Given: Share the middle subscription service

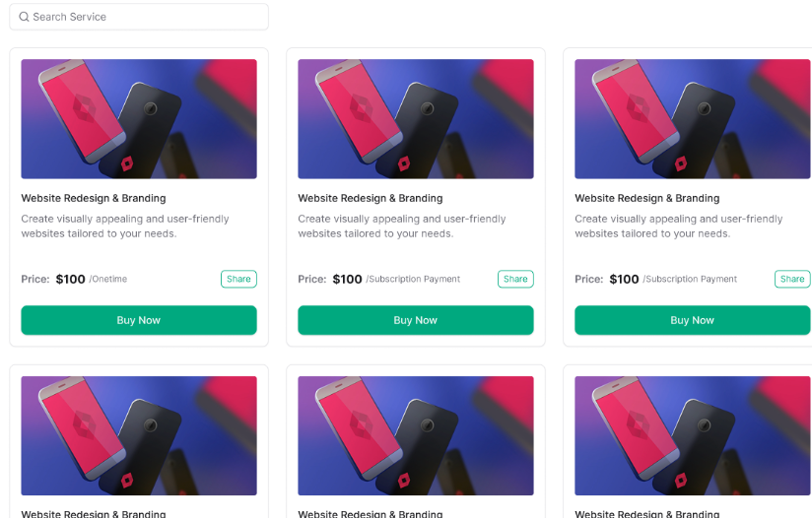Looking at the screenshot, I should click(515, 279).
